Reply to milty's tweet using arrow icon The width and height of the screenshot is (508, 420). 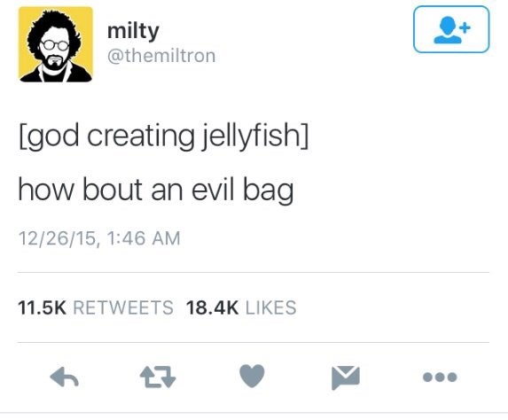[x=64, y=377]
